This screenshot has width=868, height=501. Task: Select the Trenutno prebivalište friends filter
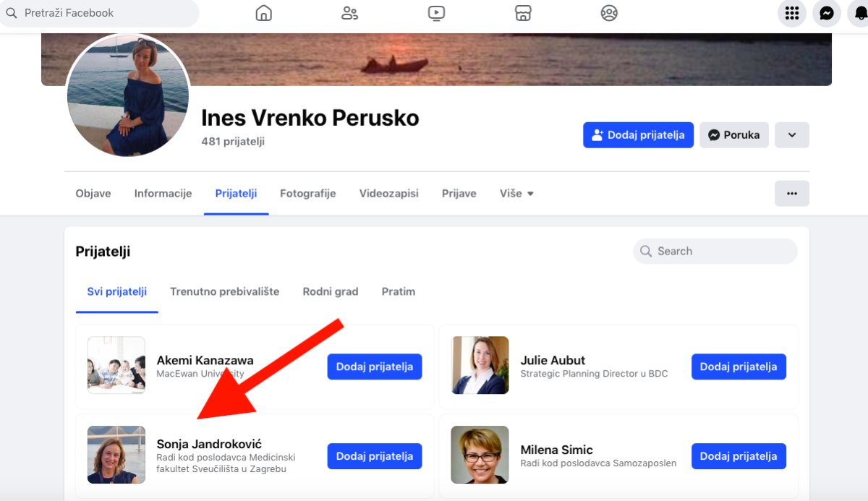tap(224, 292)
